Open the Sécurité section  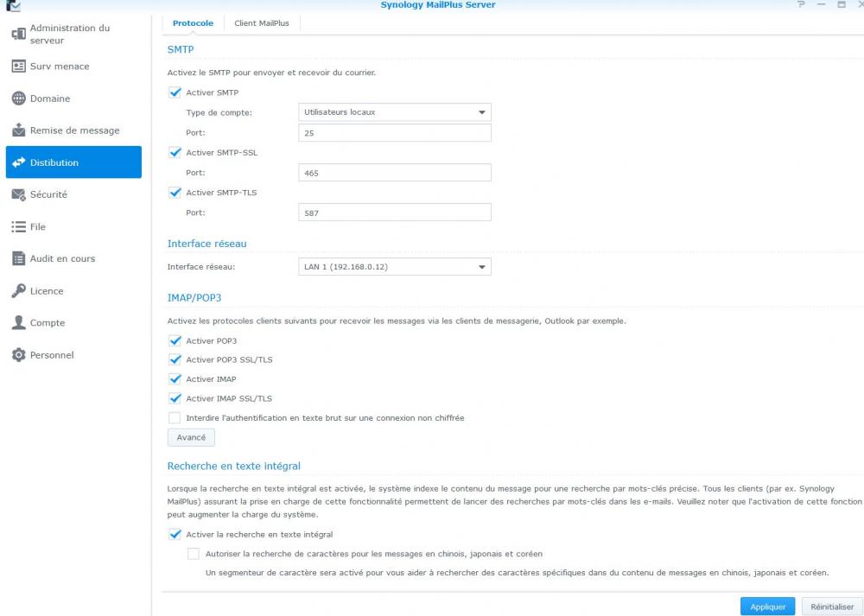73,194
